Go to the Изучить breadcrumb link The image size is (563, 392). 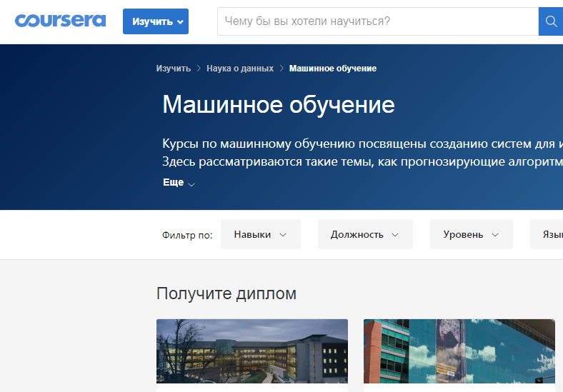point(174,69)
